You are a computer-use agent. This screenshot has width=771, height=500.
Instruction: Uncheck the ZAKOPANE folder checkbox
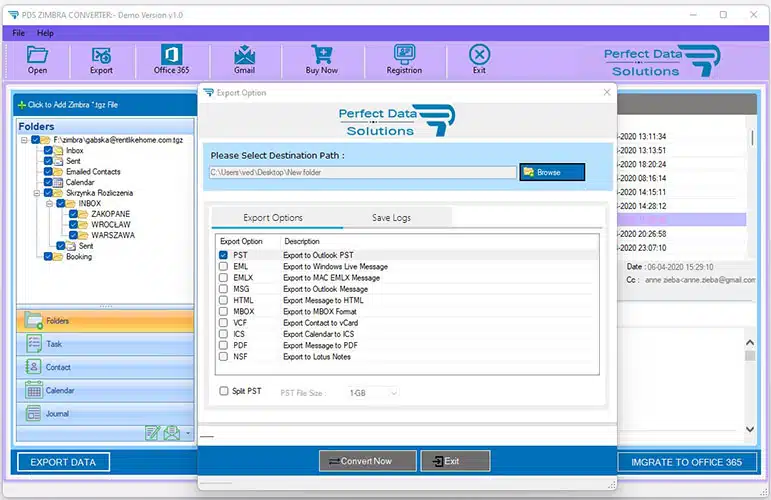coord(73,214)
